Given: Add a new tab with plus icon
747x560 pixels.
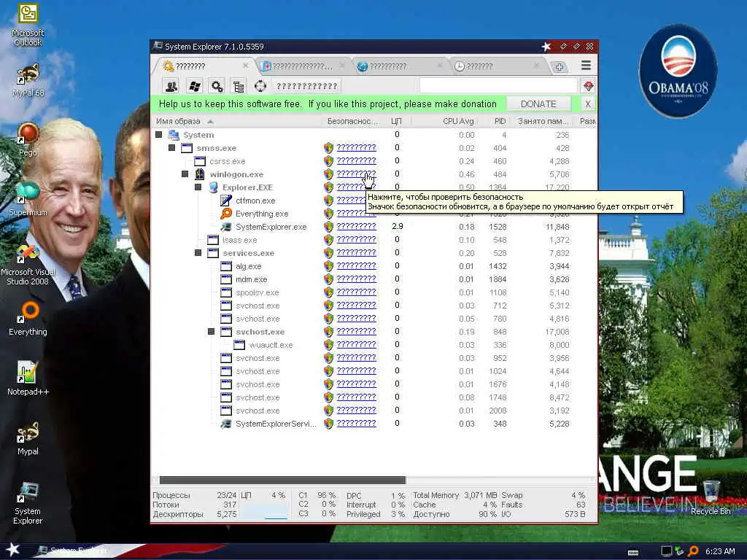Looking at the screenshot, I should (560, 66).
